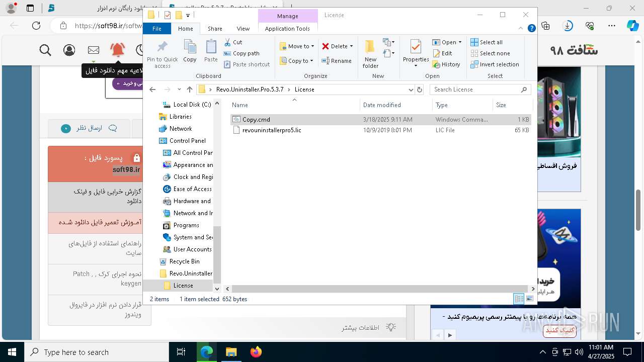Switch to details view layout icon
This screenshot has width=644, height=362.
519,299
